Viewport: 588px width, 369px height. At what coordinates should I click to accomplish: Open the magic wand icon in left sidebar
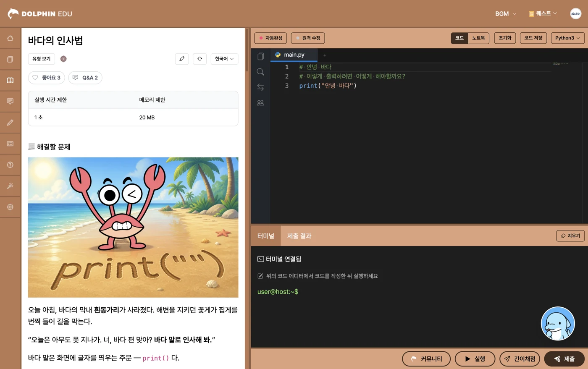click(x=10, y=186)
